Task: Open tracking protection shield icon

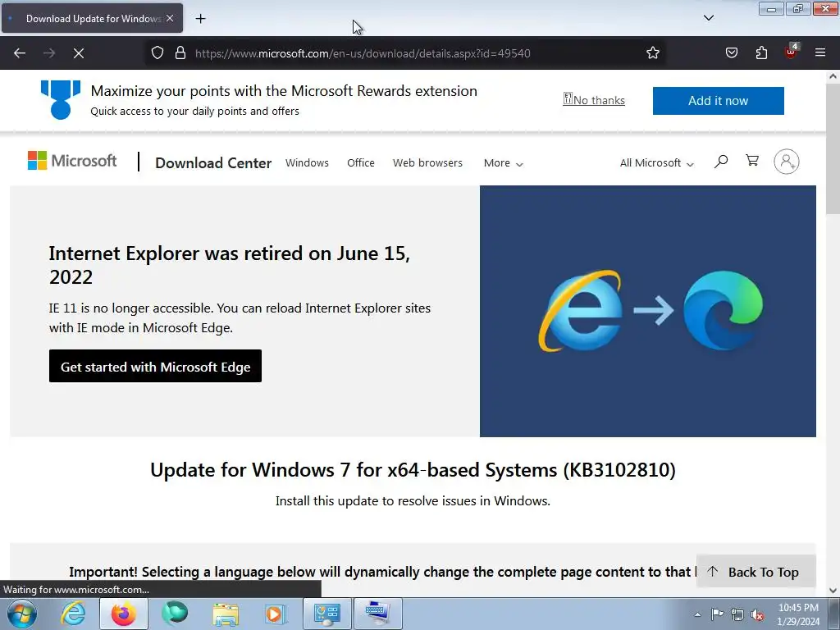Action: 157,53
